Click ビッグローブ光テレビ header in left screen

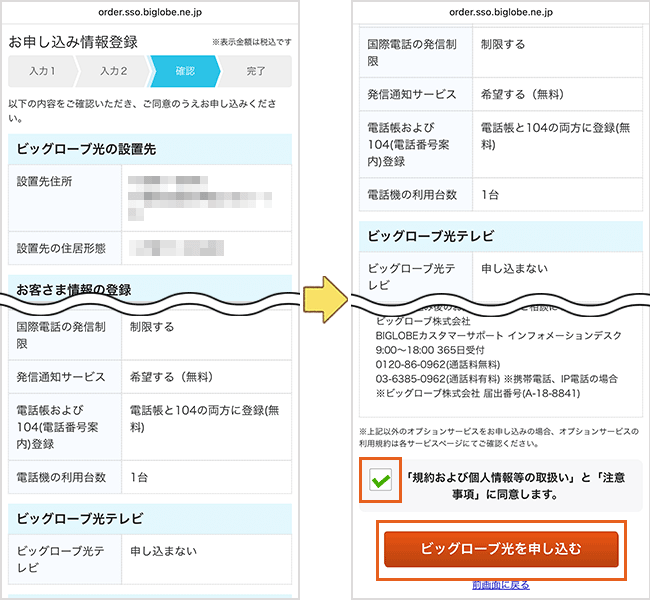pyautogui.click(x=150, y=518)
